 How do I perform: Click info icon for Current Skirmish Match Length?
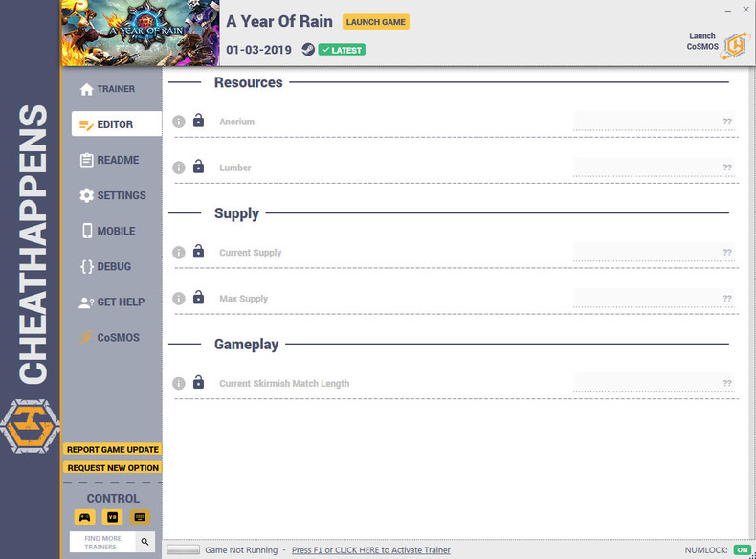(178, 383)
